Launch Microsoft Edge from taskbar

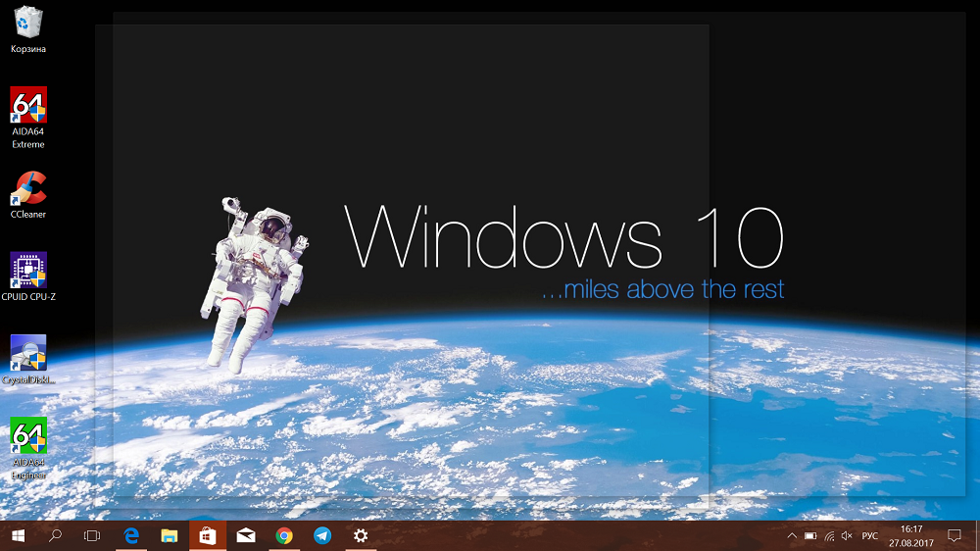tap(131, 536)
